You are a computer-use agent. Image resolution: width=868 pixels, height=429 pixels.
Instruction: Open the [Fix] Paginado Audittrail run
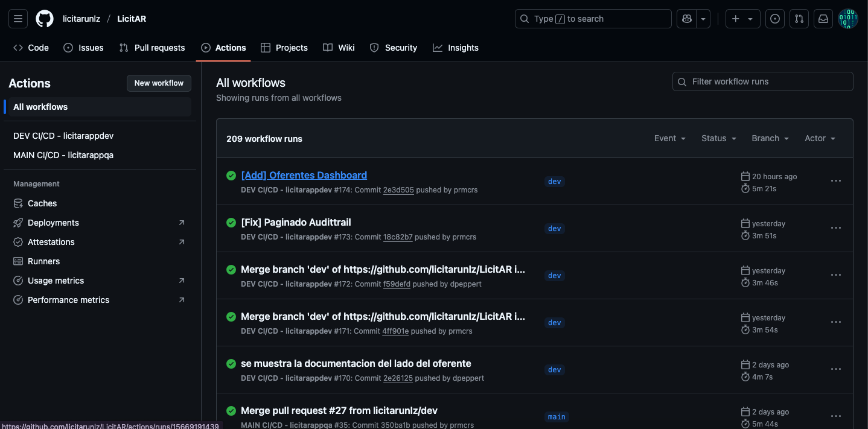click(x=296, y=222)
